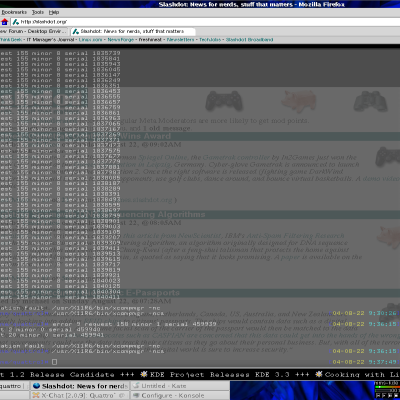Open the freshmeat link

150,40
